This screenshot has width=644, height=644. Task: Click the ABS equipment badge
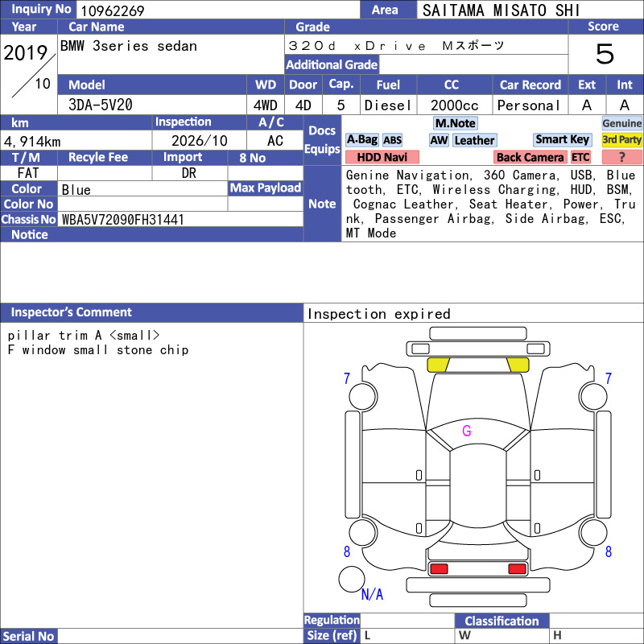(392, 140)
